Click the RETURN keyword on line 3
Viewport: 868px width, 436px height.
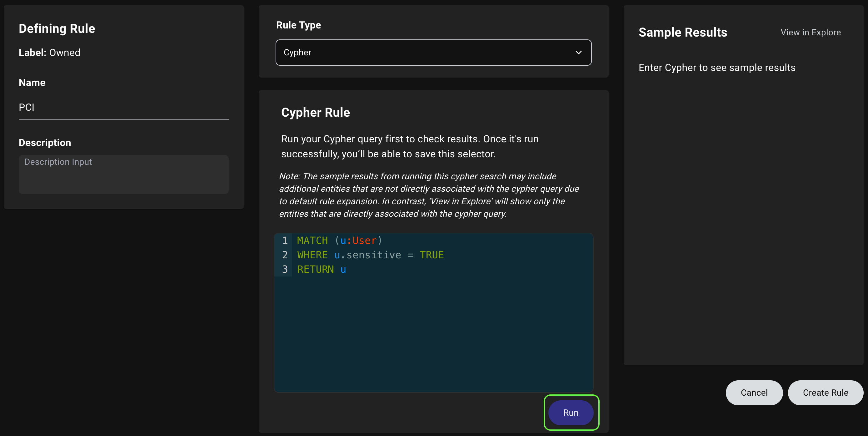(x=315, y=269)
